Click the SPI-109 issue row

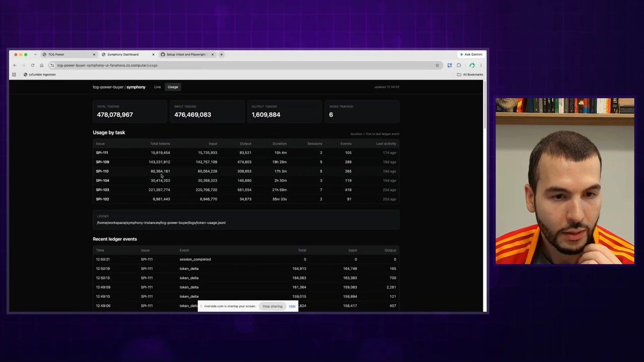point(246,162)
